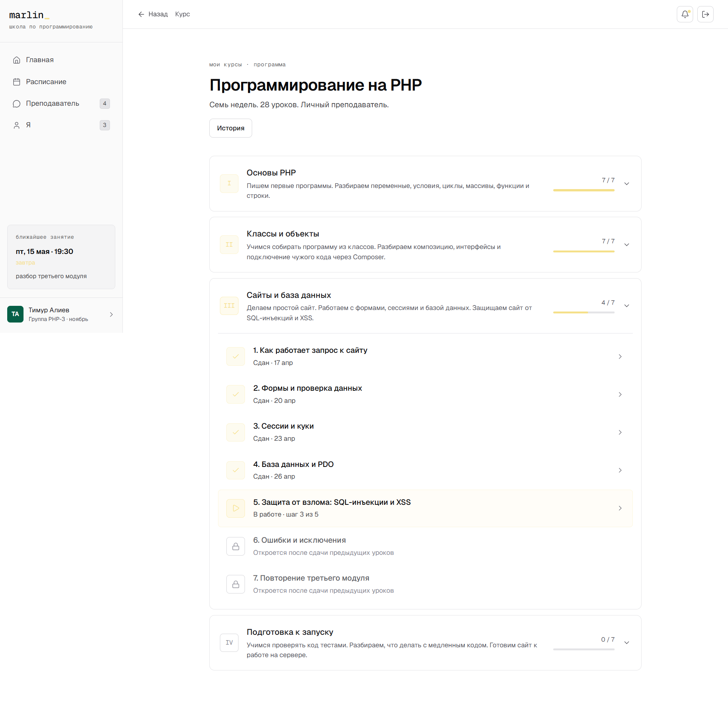
Task: Click the Группа PHP-3 · ноябрь text
Action: click(x=58, y=319)
